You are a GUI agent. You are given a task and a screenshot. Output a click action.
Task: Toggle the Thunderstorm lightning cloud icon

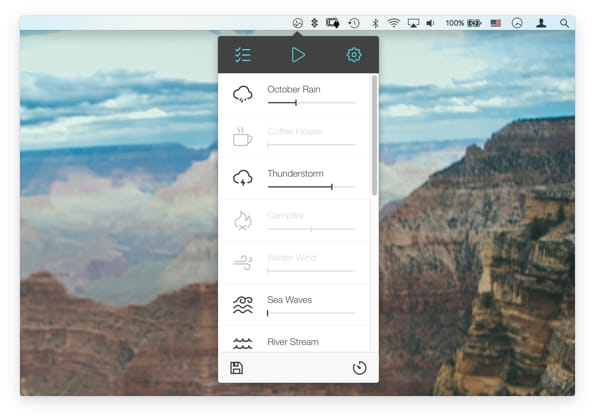(x=242, y=178)
